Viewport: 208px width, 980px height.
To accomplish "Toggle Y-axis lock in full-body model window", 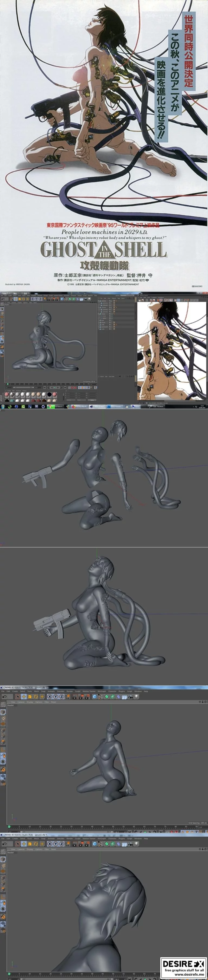I will click(x=56, y=697).
